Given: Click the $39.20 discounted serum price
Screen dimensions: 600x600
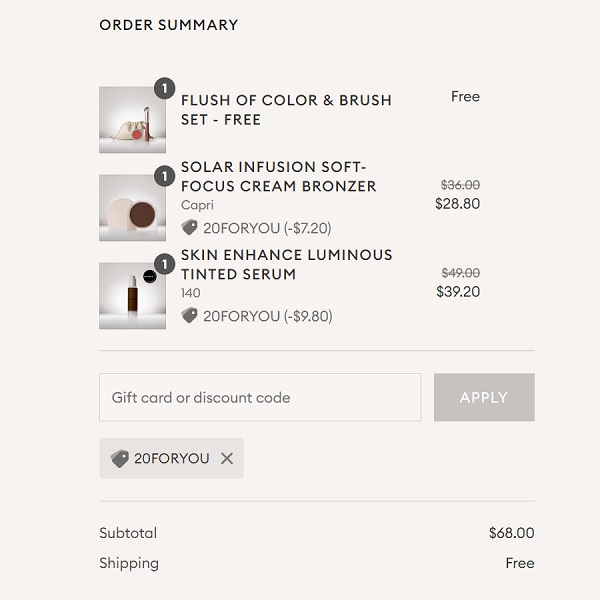Looking at the screenshot, I should [x=458, y=292].
